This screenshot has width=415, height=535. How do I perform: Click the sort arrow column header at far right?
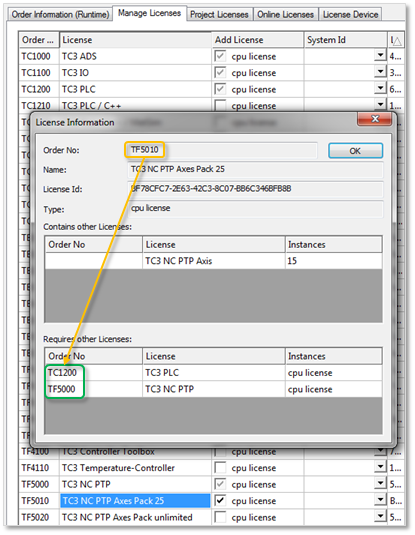(396, 40)
